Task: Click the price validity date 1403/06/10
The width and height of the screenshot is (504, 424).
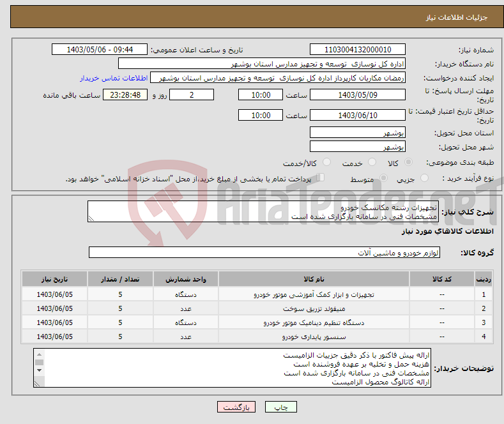Action: click(358, 115)
